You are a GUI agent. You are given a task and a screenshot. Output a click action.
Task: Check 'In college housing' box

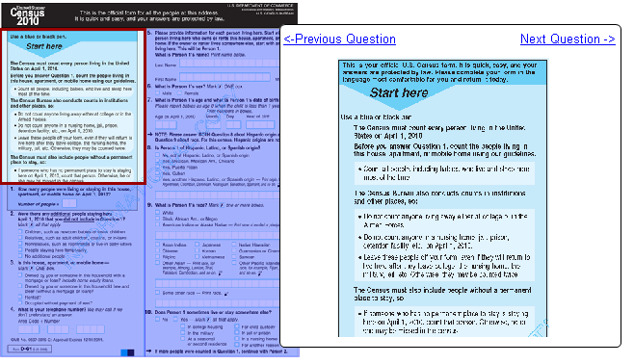(x=183, y=326)
